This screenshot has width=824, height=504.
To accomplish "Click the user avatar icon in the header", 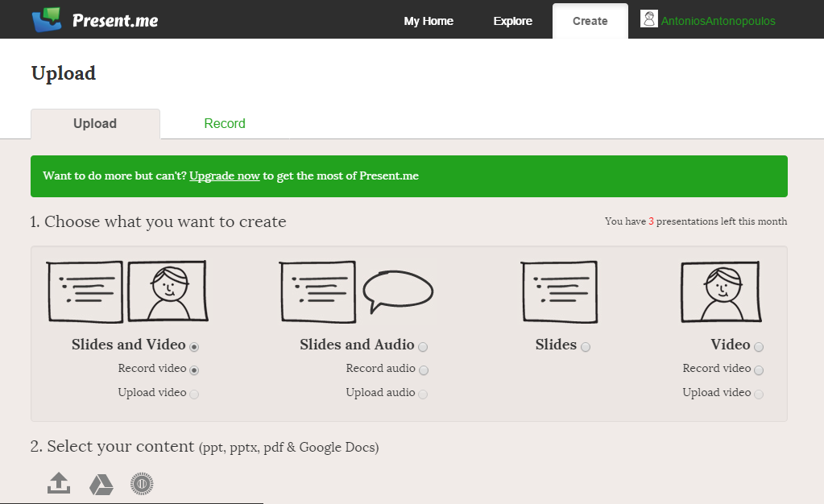I will coord(649,19).
